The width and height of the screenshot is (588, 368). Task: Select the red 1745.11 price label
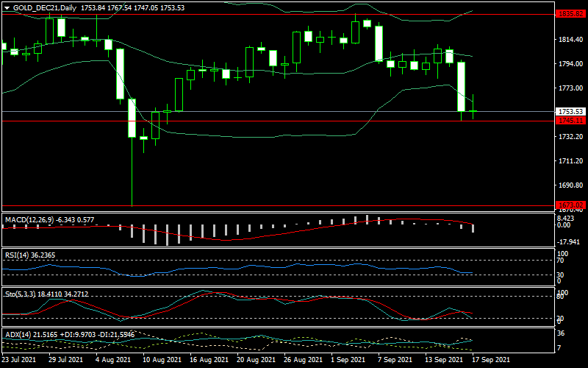(570, 120)
